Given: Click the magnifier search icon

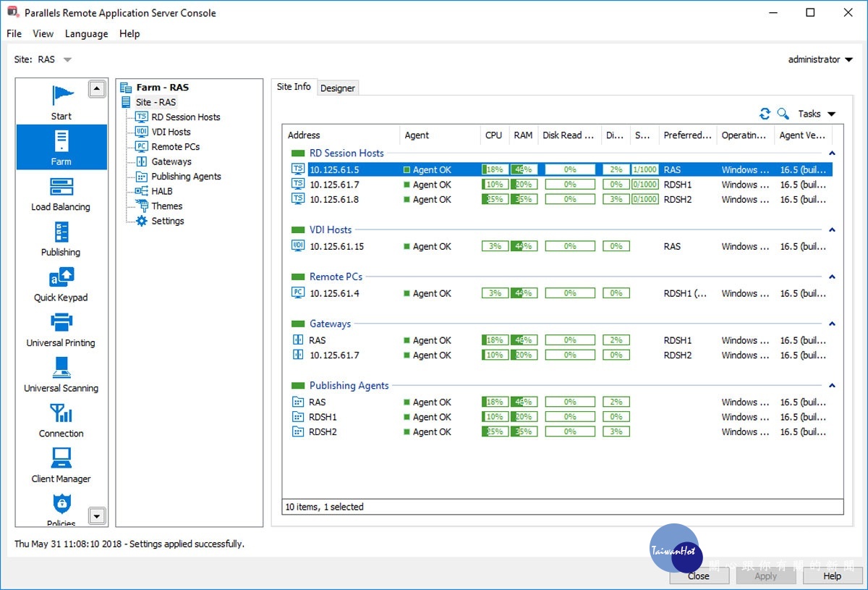Looking at the screenshot, I should (783, 114).
